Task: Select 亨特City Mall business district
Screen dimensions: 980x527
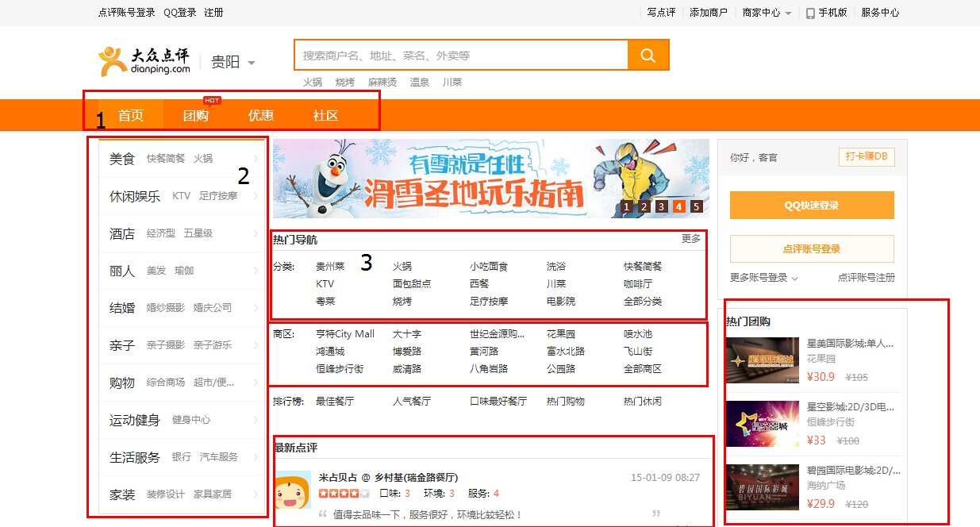Action: (x=345, y=334)
